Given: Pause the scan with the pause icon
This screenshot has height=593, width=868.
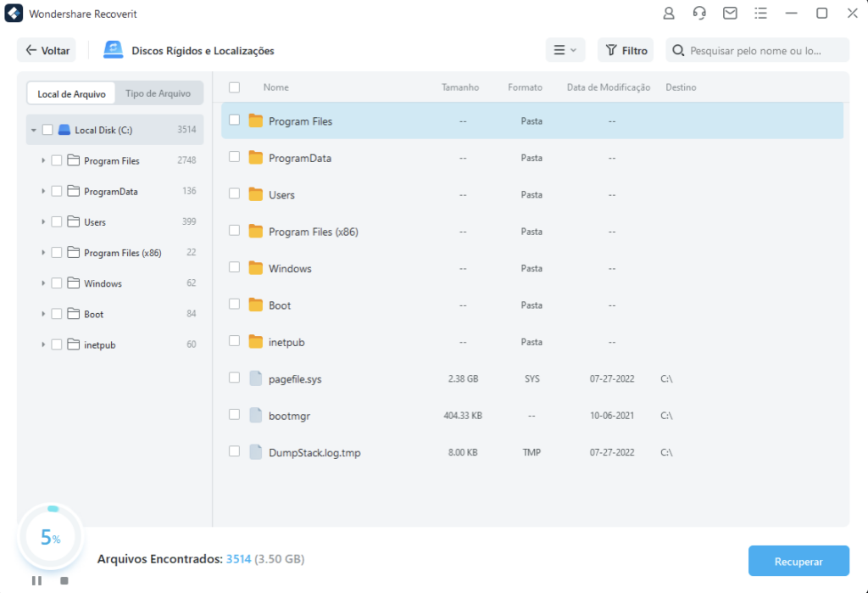Looking at the screenshot, I should [36, 580].
